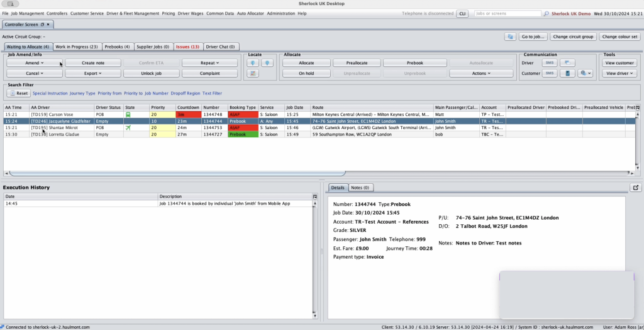
Task: Expand the Export dropdown
Action: pos(93,73)
